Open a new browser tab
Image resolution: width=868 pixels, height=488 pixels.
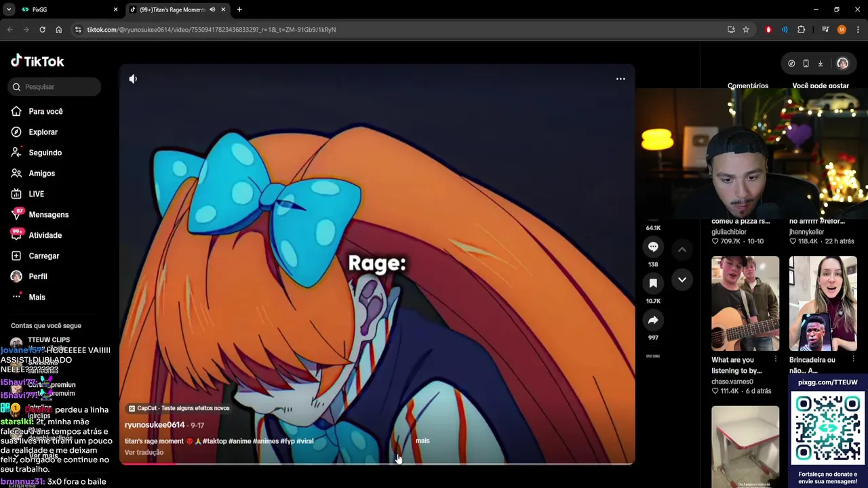(239, 9)
